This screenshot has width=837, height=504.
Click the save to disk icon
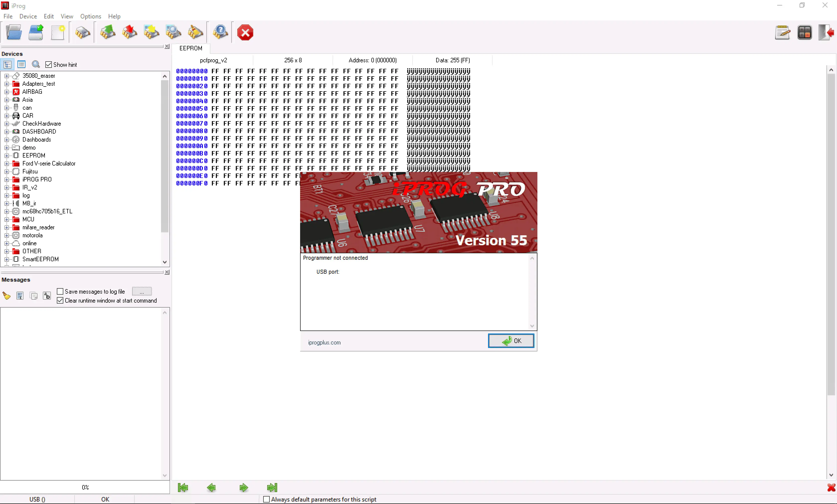click(x=36, y=33)
